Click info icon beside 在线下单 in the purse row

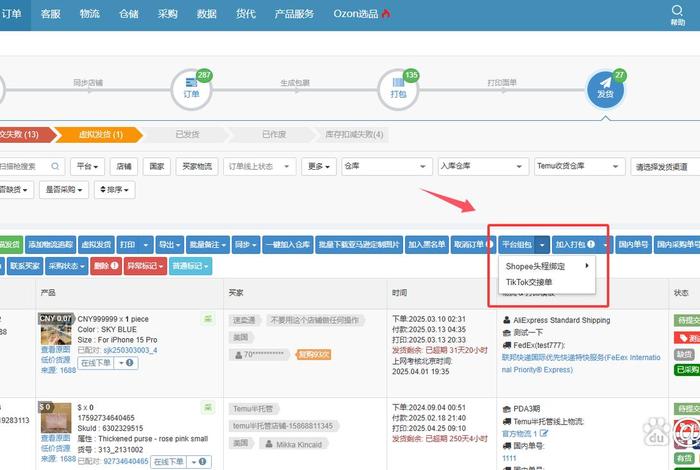tap(203, 461)
